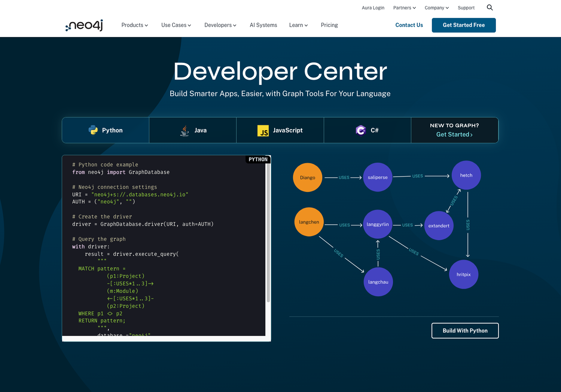Click the hritpix graph node
The width and height of the screenshot is (561, 392).
point(464,274)
